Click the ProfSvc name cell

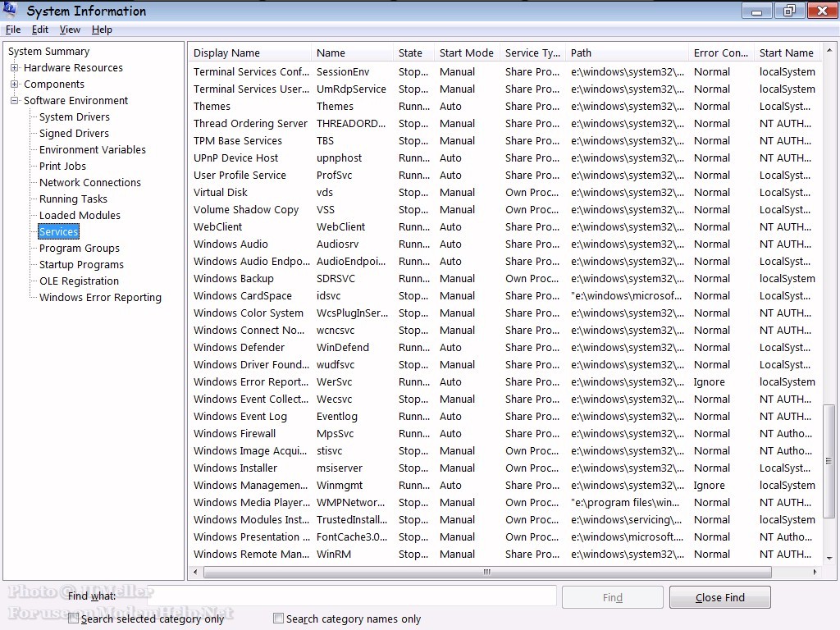[335, 176]
